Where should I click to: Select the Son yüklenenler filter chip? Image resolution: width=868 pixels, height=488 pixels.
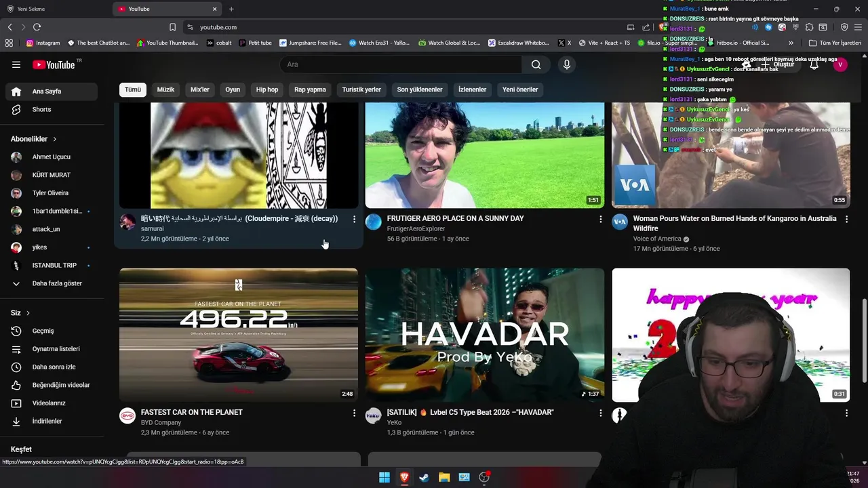click(420, 89)
